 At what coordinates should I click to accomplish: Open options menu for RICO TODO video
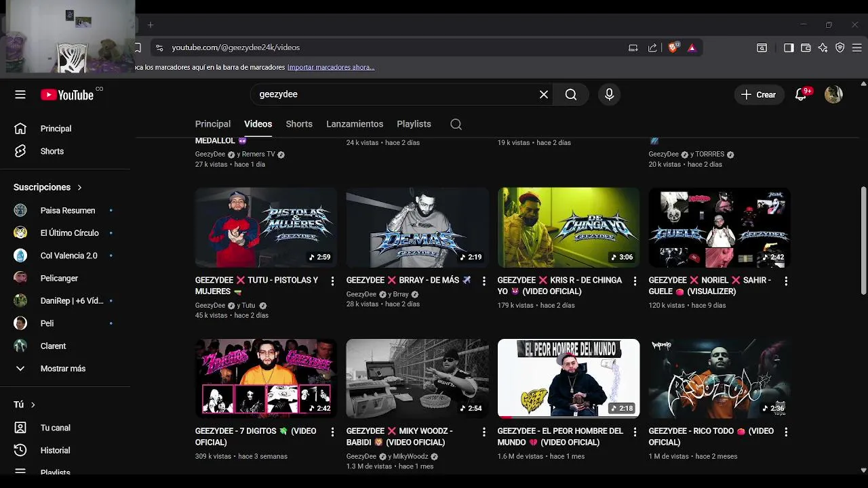786,432
